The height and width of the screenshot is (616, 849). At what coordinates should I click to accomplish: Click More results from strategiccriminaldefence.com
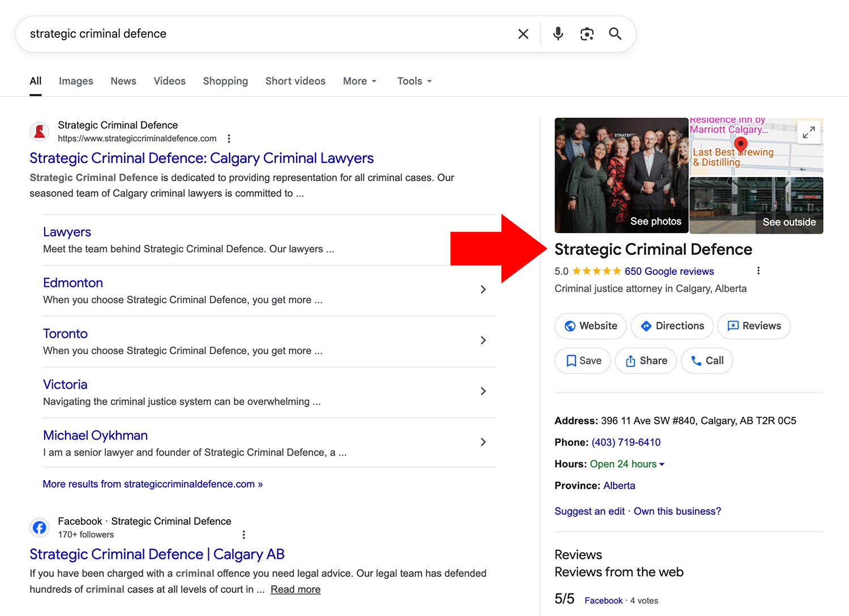click(x=152, y=484)
